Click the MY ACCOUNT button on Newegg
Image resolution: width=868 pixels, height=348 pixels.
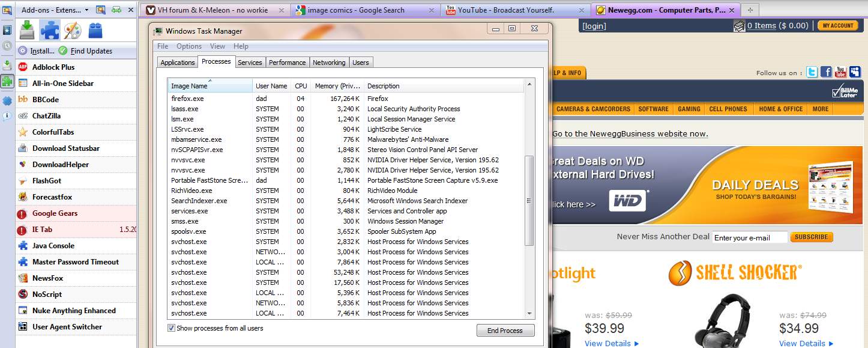point(838,25)
